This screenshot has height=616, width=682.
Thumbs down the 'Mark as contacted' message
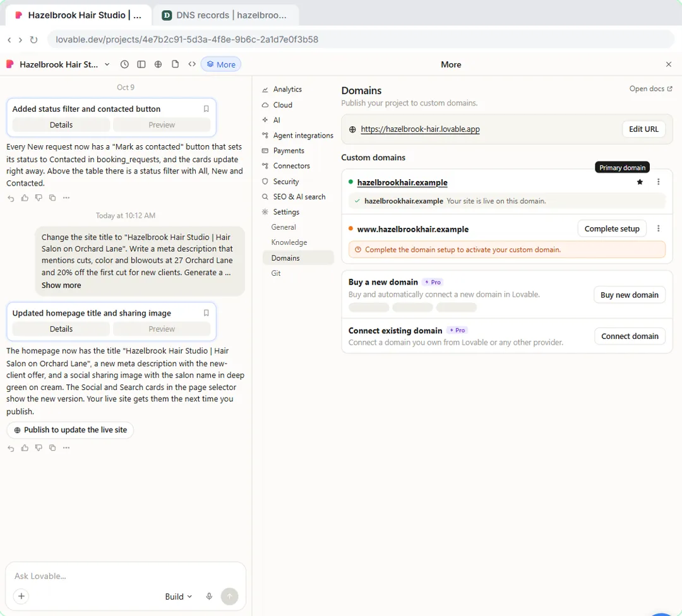coord(39,198)
